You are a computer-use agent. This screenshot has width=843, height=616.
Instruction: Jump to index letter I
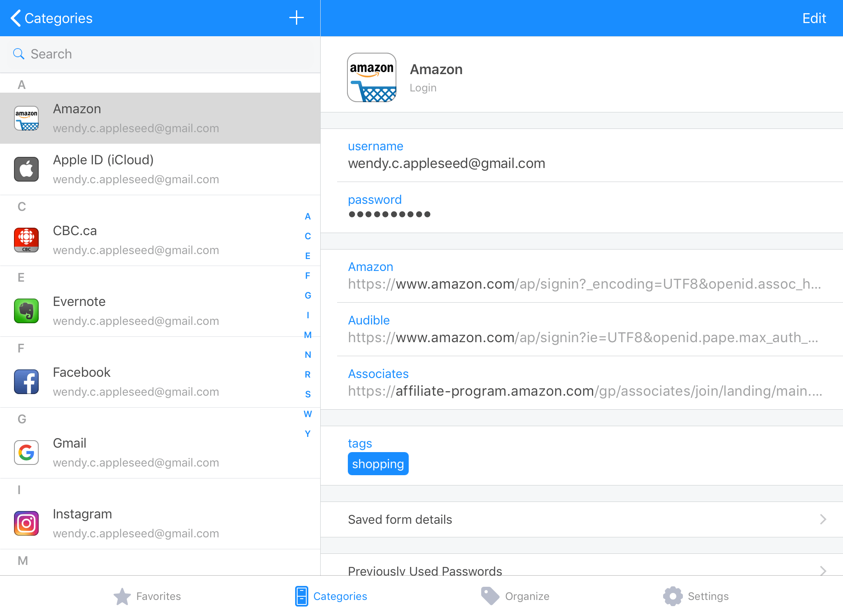(307, 315)
